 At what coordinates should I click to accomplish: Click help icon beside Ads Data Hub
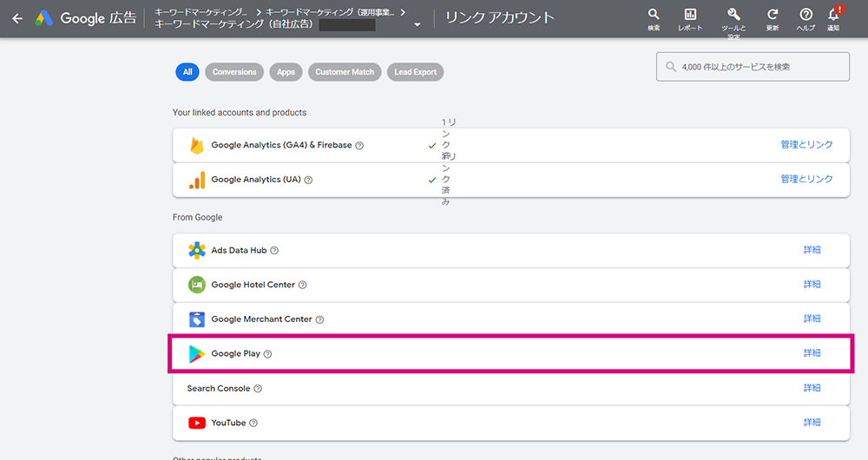(274, 250)
